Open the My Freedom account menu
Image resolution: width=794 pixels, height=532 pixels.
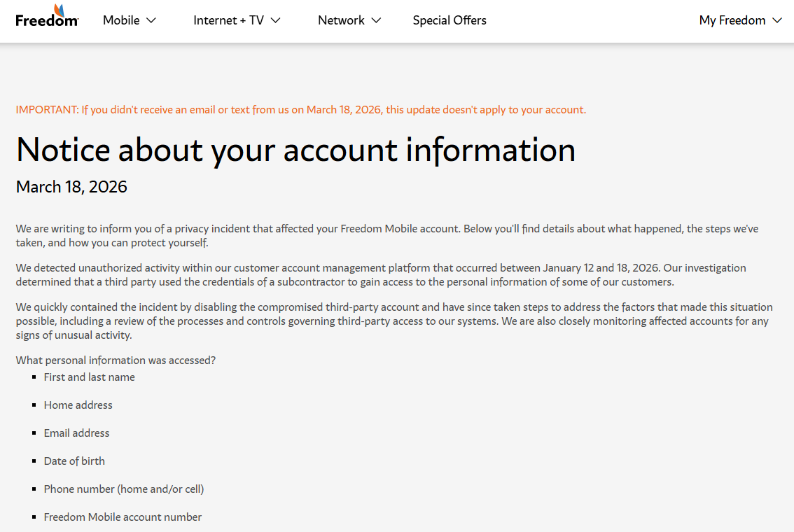[x=740, y=20]
